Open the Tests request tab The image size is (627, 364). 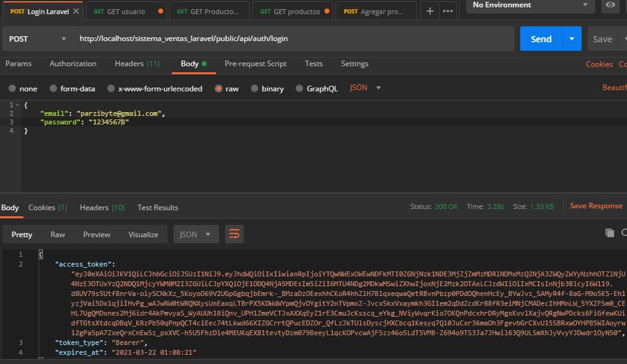[313, 64]
